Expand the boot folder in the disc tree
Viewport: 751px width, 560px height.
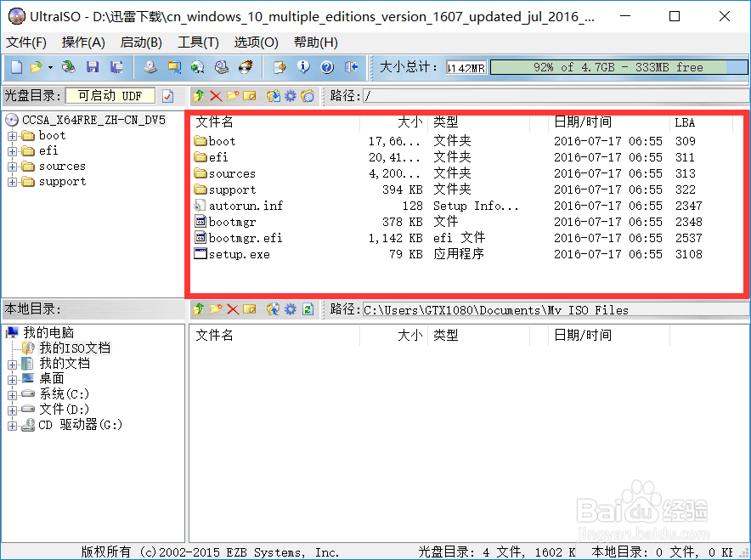(x=13, y=136)
